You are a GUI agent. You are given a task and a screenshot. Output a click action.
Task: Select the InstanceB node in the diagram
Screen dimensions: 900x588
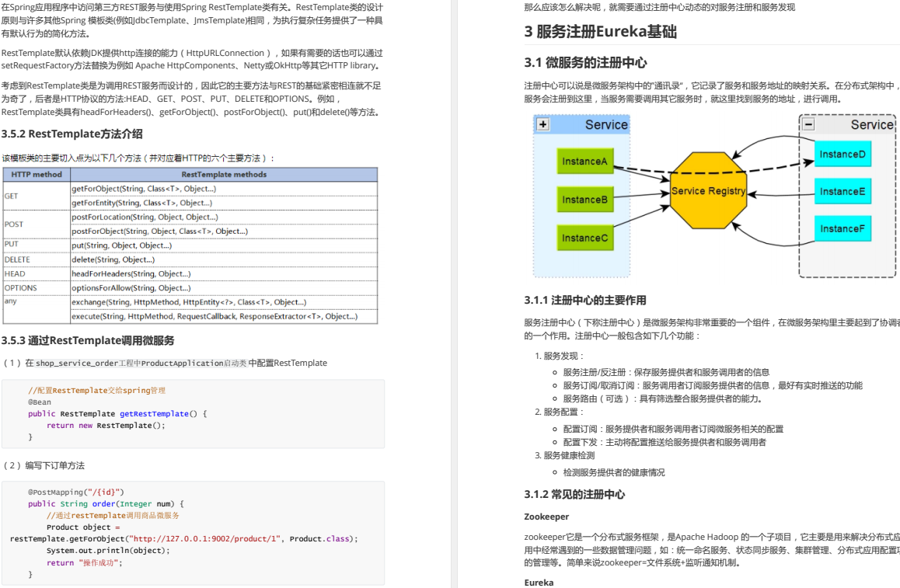pyautogui.click(x=585, y=199)
